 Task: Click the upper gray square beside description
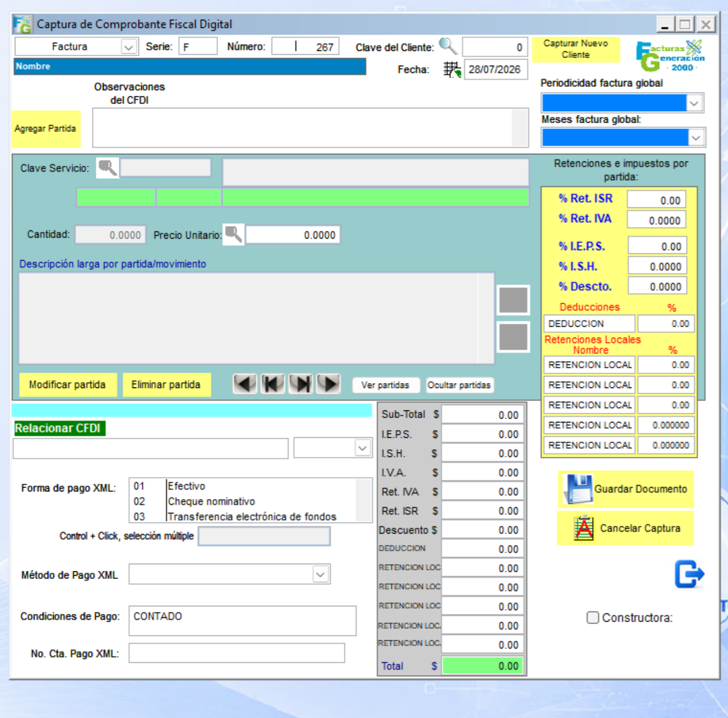tap(513, 300)
